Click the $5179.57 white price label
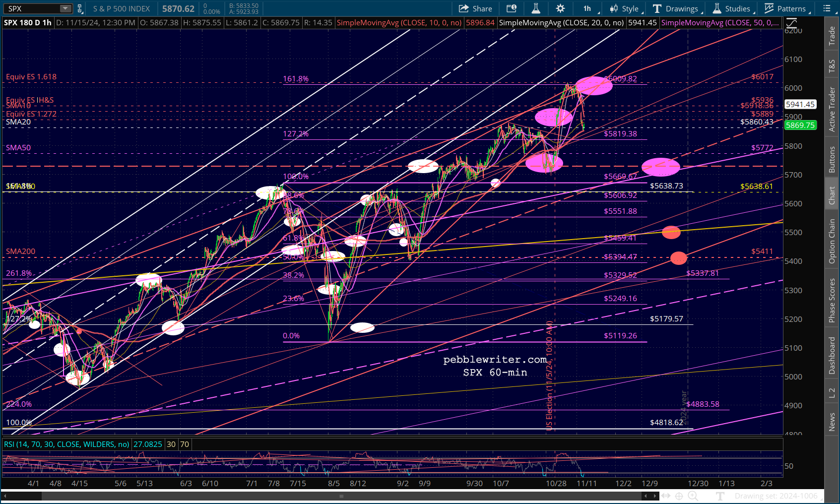This screenshot has height=504, width=840. coord(666,319)
